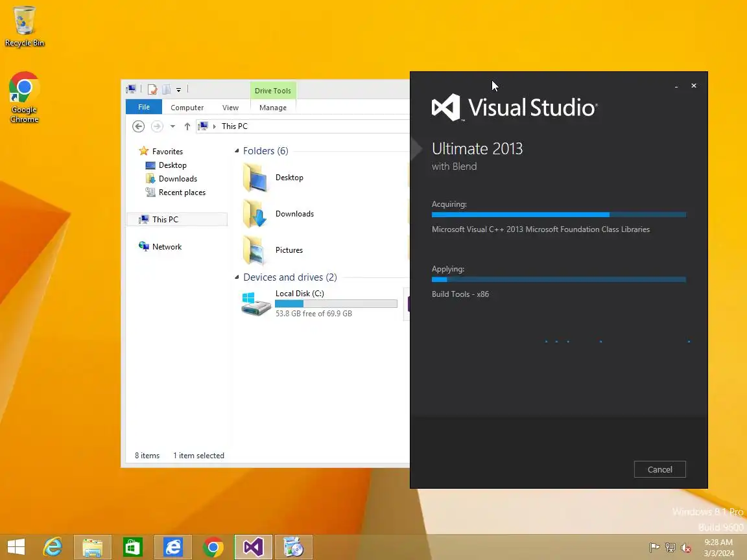Select Downloads under Favorites
The width and height of the screenshot is (747, 560).
[171, 179]
